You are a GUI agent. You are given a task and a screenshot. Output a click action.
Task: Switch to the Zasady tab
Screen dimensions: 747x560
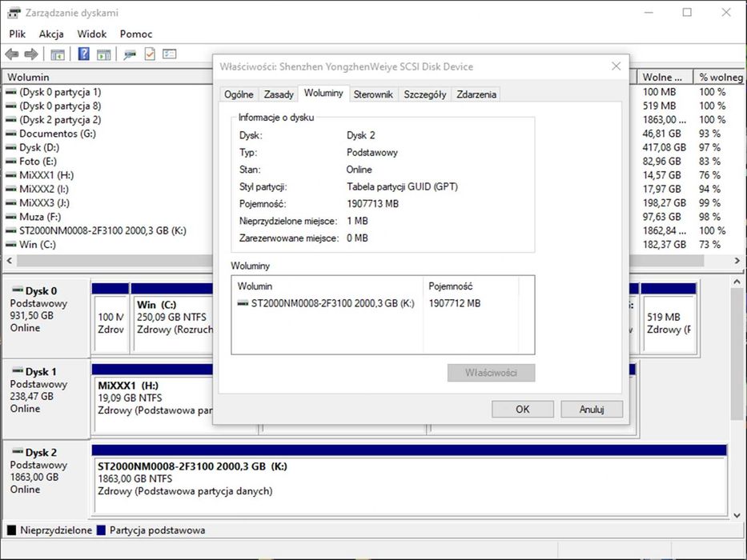(279, 94)
